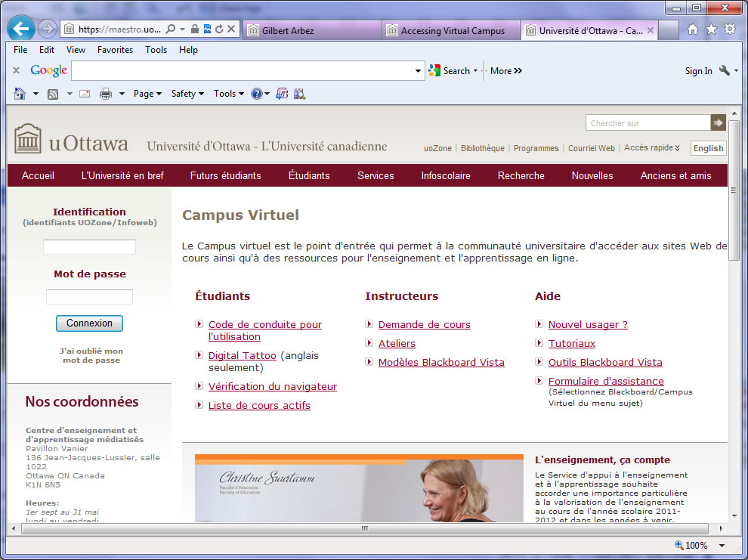748x560 pixels.
Task: Click the uOttawa building logo
Action: [28, 138]
